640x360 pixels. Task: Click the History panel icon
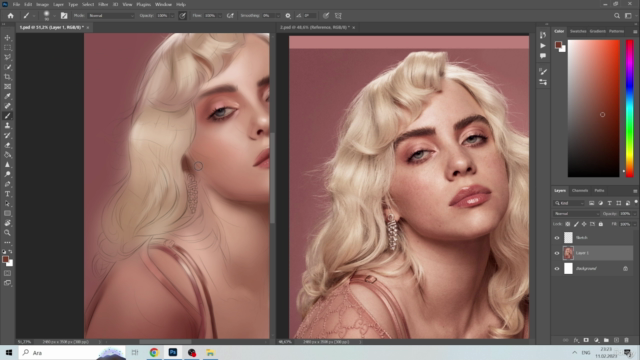tap(542, 35)
